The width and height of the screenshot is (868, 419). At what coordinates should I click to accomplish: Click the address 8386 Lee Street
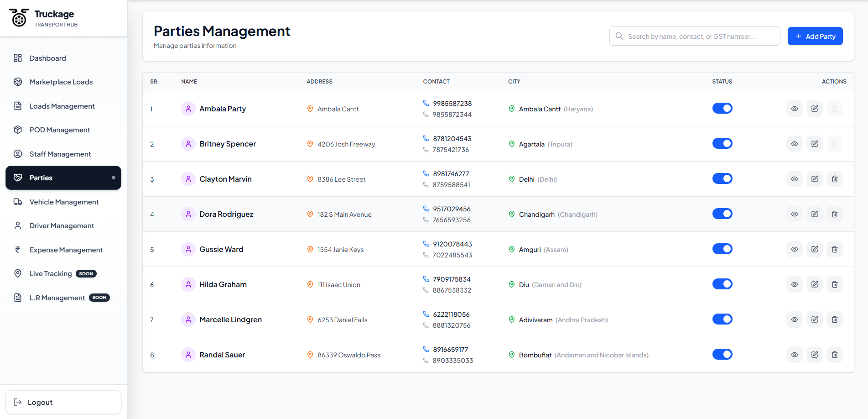(x=342, y=179)
